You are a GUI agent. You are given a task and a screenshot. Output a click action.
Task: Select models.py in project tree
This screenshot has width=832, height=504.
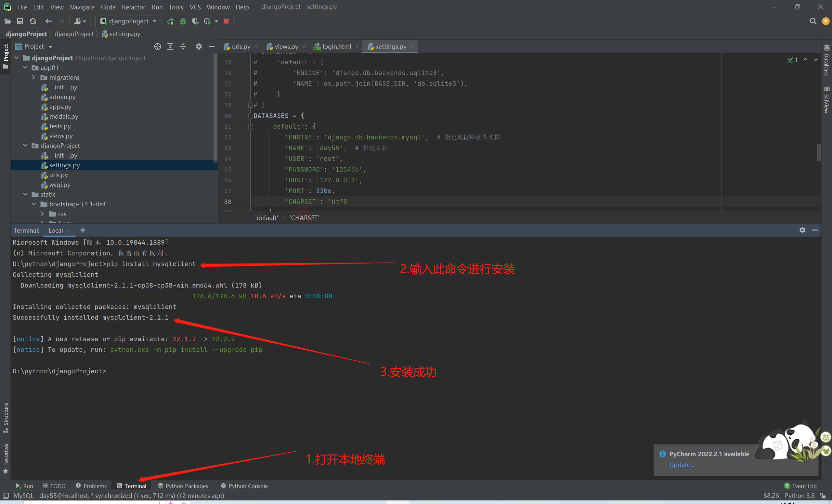pos(63,116)
